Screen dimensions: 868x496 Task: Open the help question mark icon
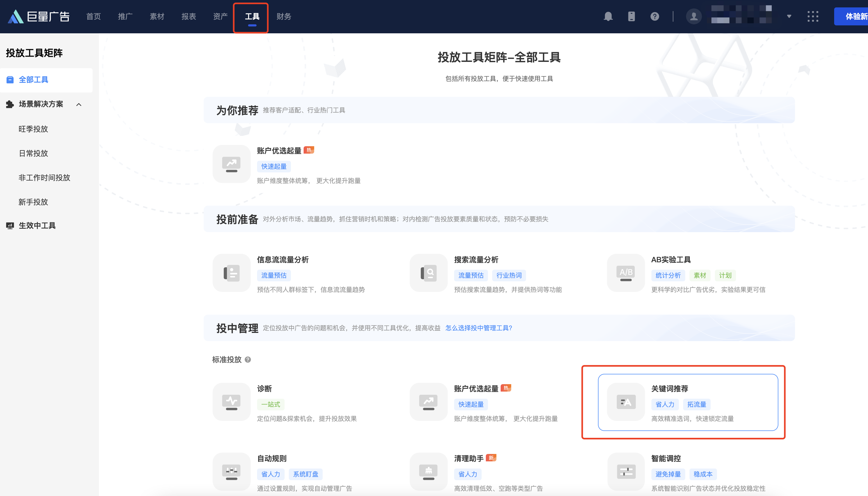pos(654,16)
